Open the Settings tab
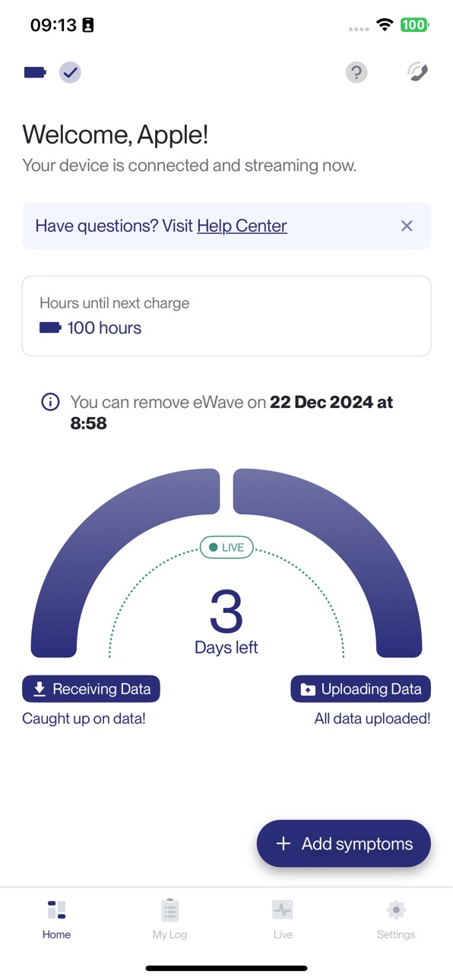This screenshot has height=980, width=453. click(396, 919)
